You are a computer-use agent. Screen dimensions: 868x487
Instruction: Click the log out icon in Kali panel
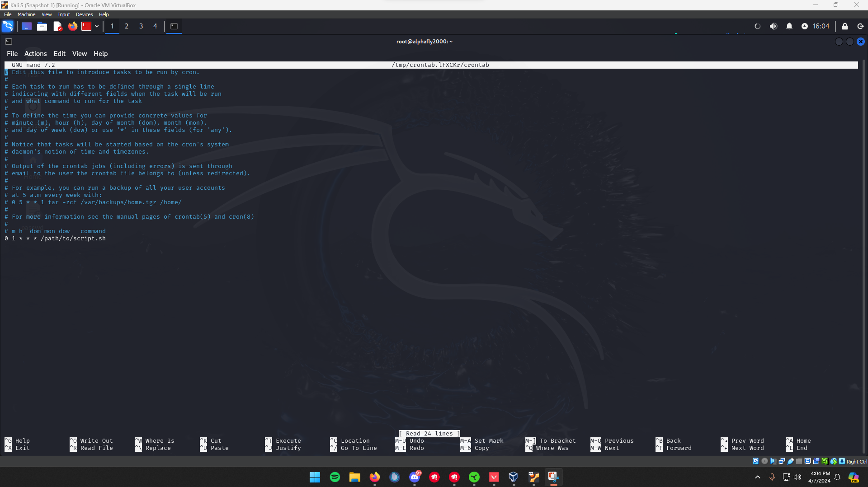(x=860, y=26)
